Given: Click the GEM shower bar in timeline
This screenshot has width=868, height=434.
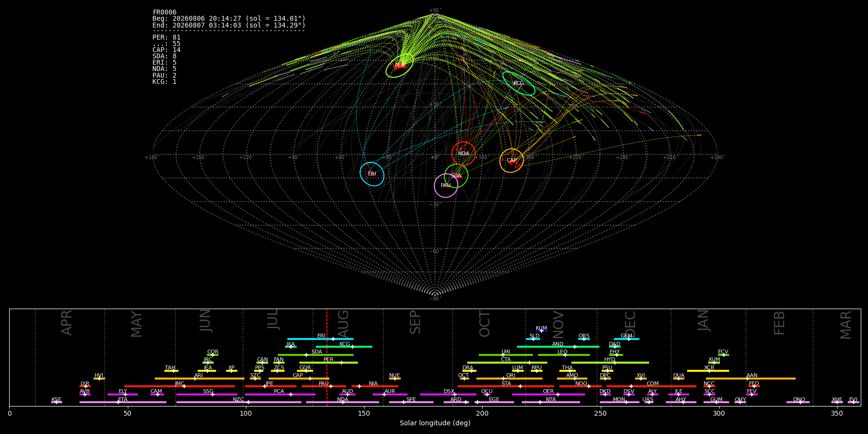Looking at the screenshot, I should 626,339.
